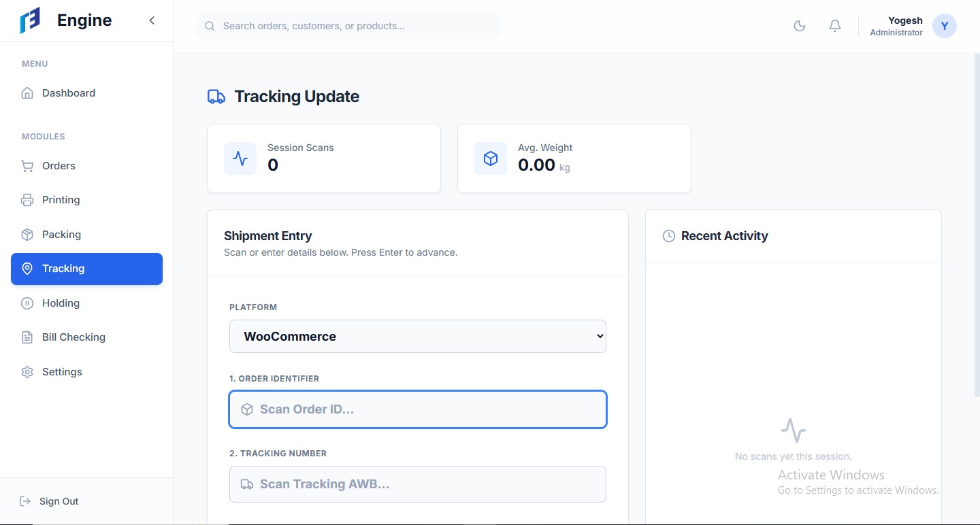Image resolution: width=980 pixels, height=525 pixels.
Task: Click the Sign Out link
Action: 59,501
